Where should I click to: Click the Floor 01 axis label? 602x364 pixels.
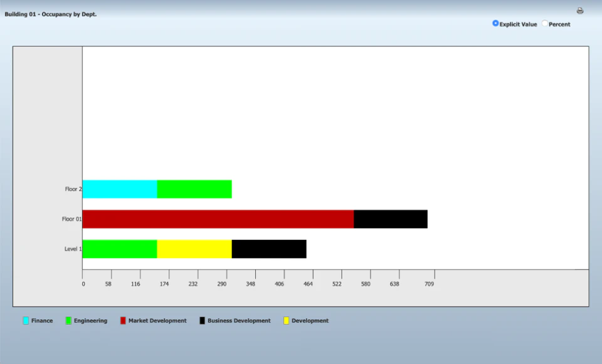[x=71, y=219]
